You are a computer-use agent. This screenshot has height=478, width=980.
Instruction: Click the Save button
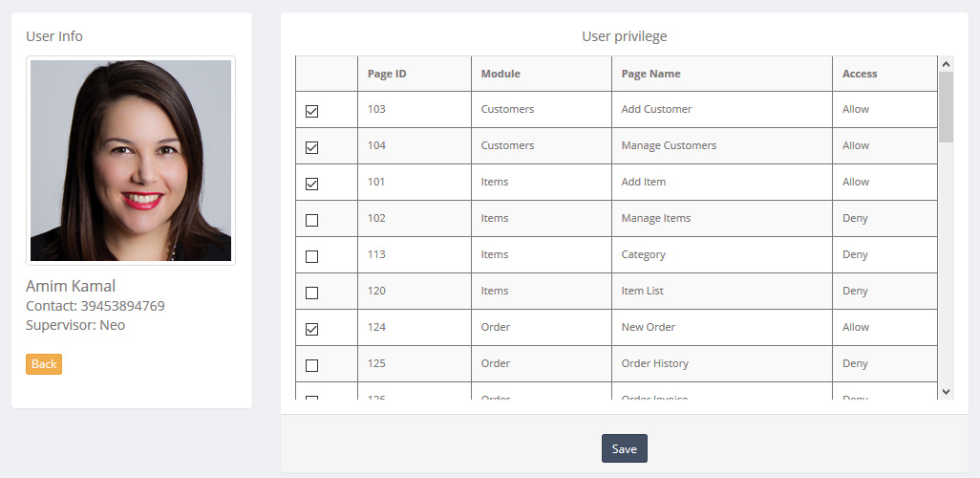click(624, 448)
